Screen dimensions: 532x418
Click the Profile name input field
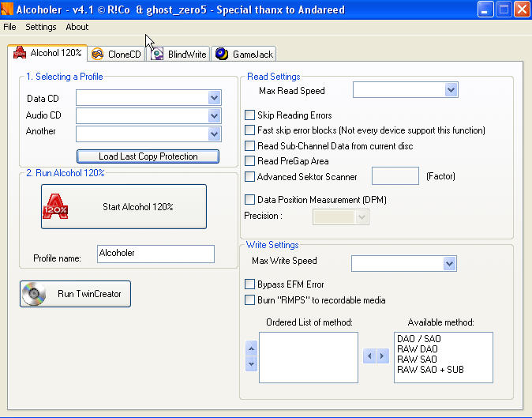[x=155, y=254]
